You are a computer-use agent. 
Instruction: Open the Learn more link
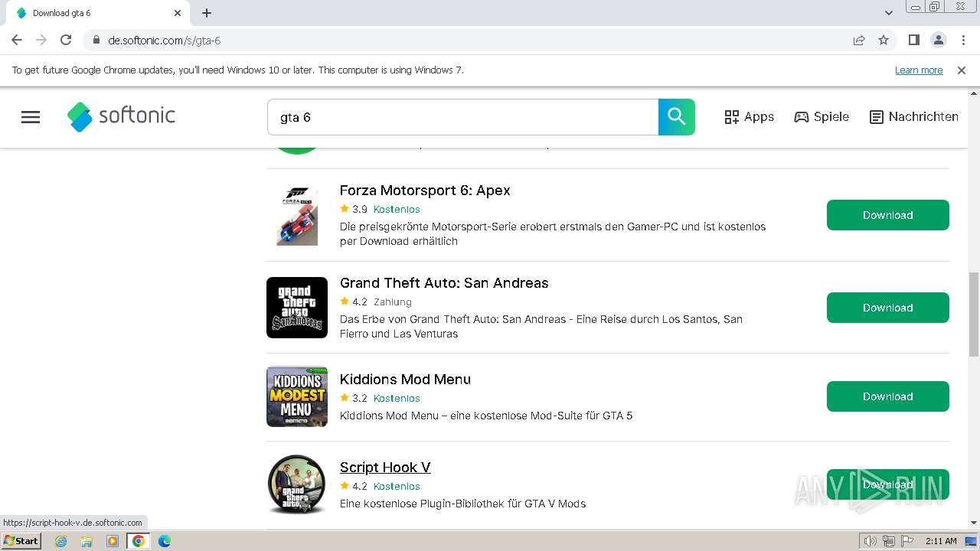point(919,70)
